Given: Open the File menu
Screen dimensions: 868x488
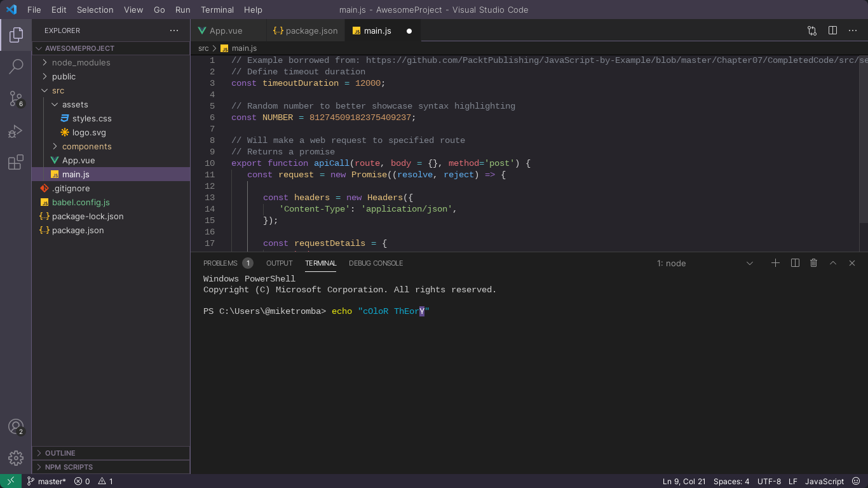Looking at the screenshot, I should 34,10.
